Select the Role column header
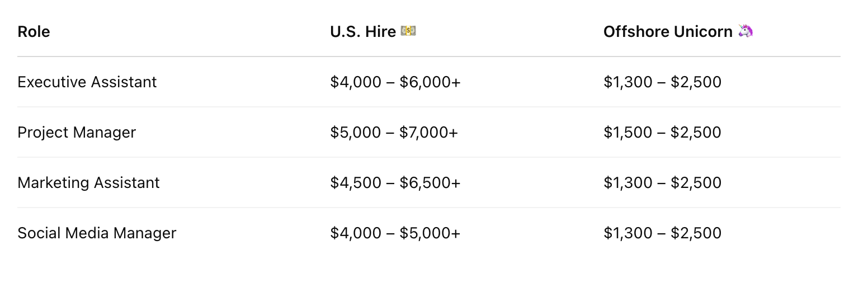 pyautogui.click(x=34, y=32)
